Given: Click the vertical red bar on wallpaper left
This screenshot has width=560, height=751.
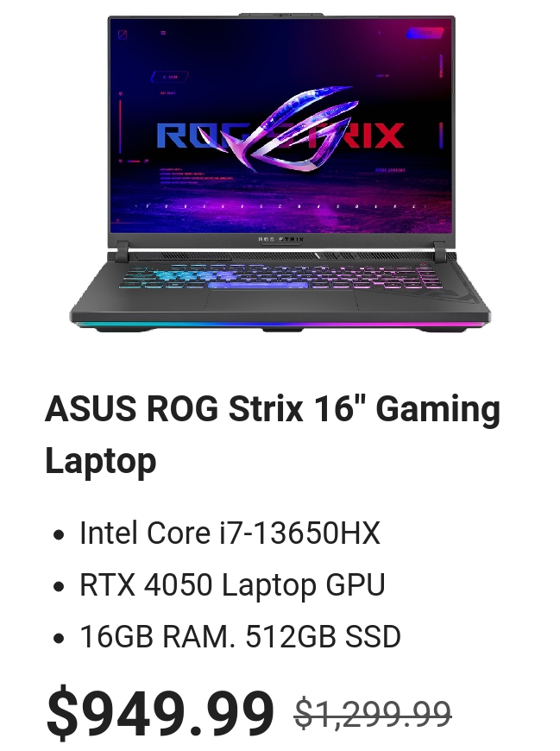Looking at the screenshot, I should pyautogui.click(x=120, y=123).
